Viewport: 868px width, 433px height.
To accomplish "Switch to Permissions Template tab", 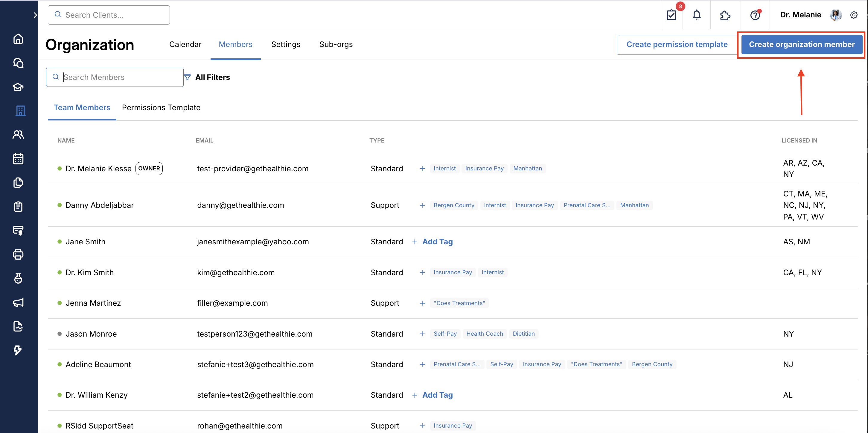I will (161, 108).
